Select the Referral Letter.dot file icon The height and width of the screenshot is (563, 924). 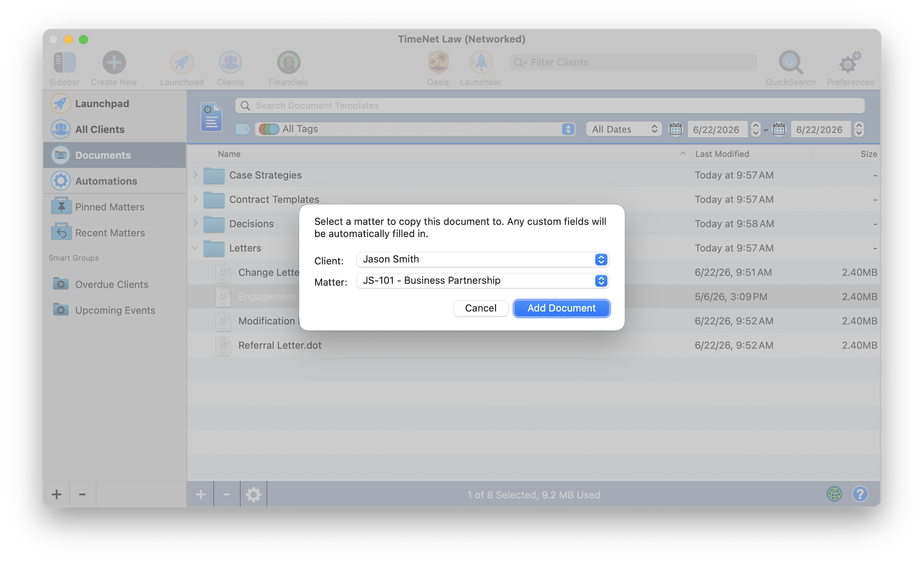(223, 345)
